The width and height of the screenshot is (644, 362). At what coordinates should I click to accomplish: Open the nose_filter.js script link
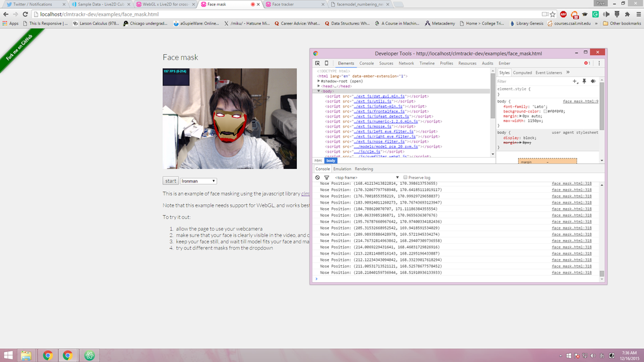[379, 141]
